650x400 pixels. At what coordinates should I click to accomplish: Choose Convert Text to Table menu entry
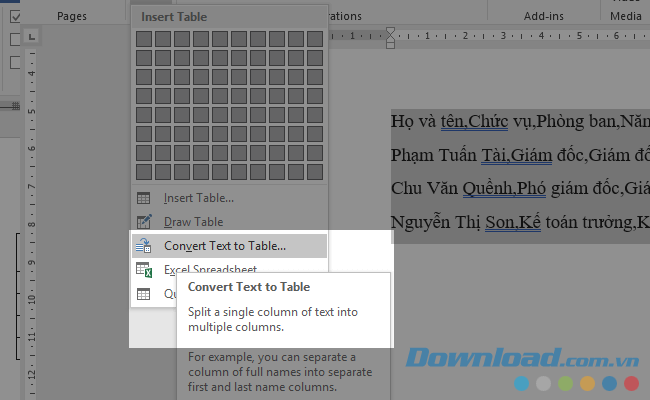click(x=229, y=246)
